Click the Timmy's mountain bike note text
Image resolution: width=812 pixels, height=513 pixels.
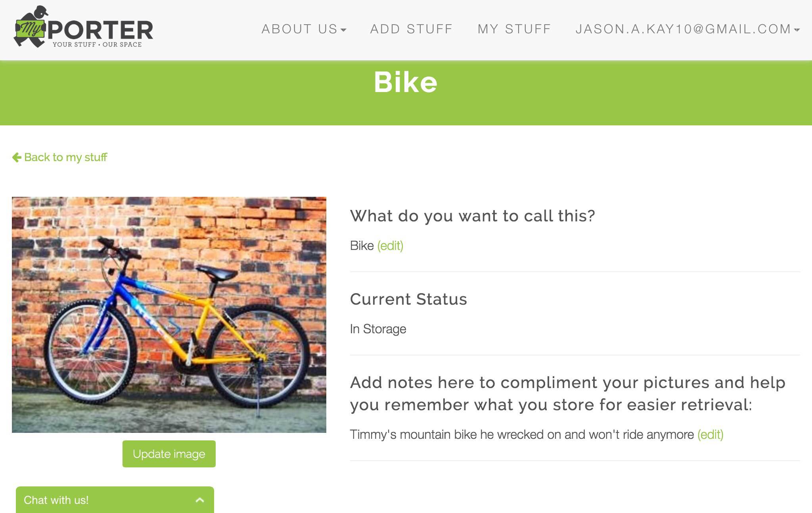point(521,435)
